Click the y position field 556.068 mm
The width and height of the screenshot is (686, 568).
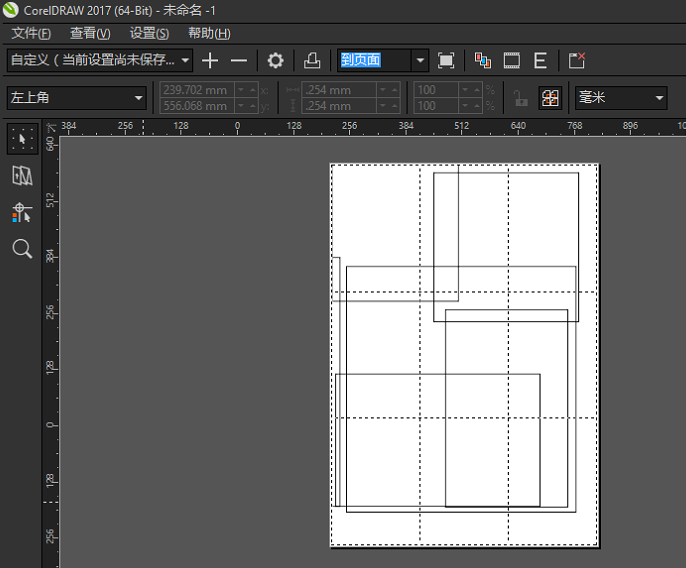197,106
